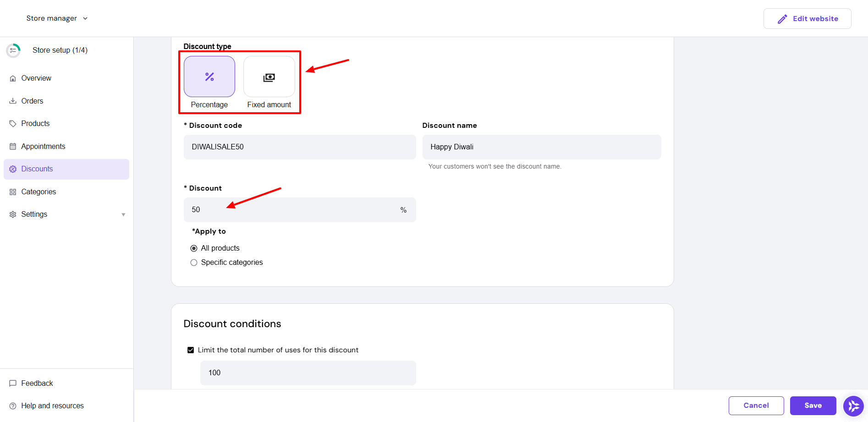Click the Products tag icon in sidebar

tap(13, 124)
